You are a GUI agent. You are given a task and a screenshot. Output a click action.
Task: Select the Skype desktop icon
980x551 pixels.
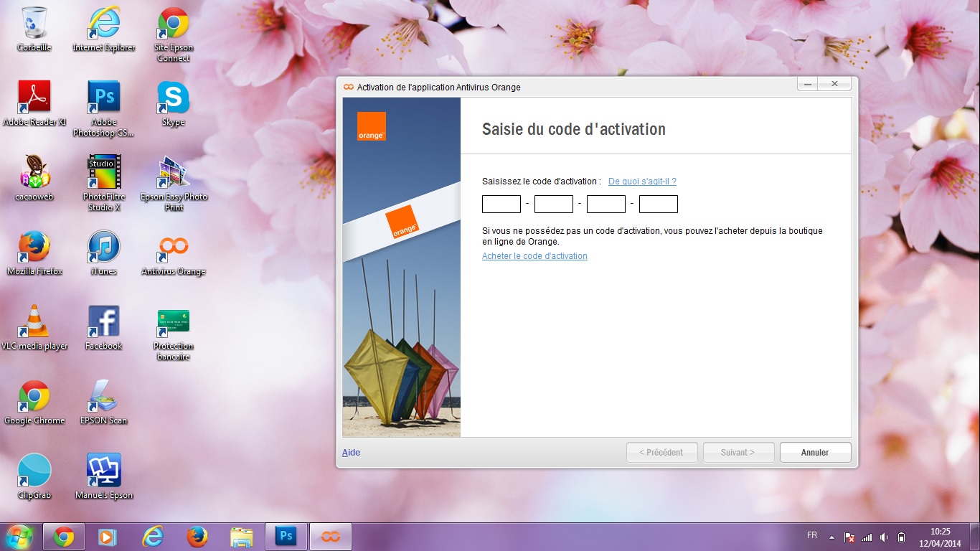click(174, 104)
